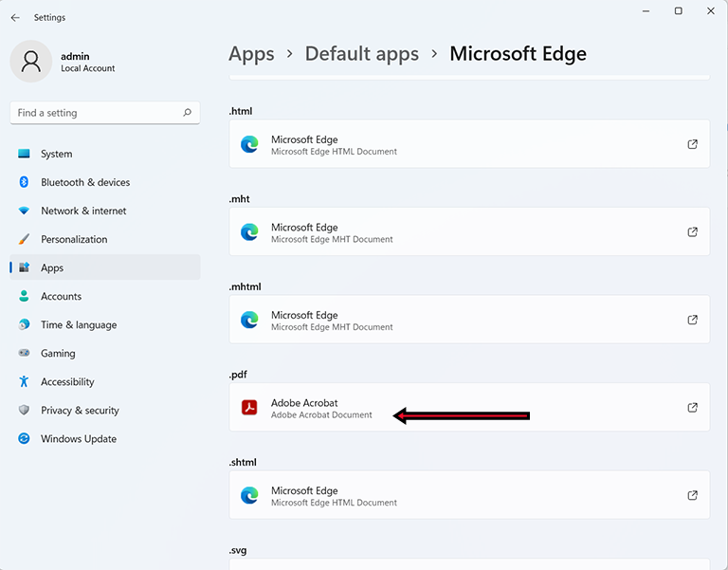Open the external link icon for .shtml

[x=692, y=495]
